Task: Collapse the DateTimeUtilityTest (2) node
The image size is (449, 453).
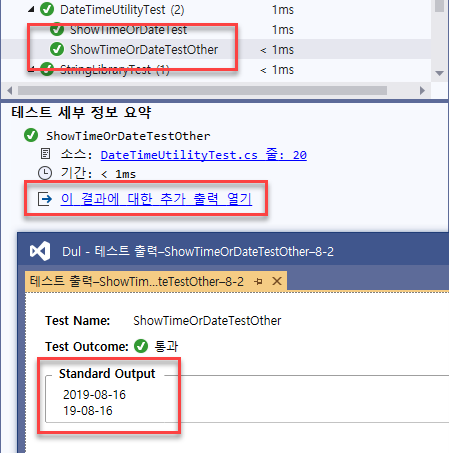Action: click(31, 10)
